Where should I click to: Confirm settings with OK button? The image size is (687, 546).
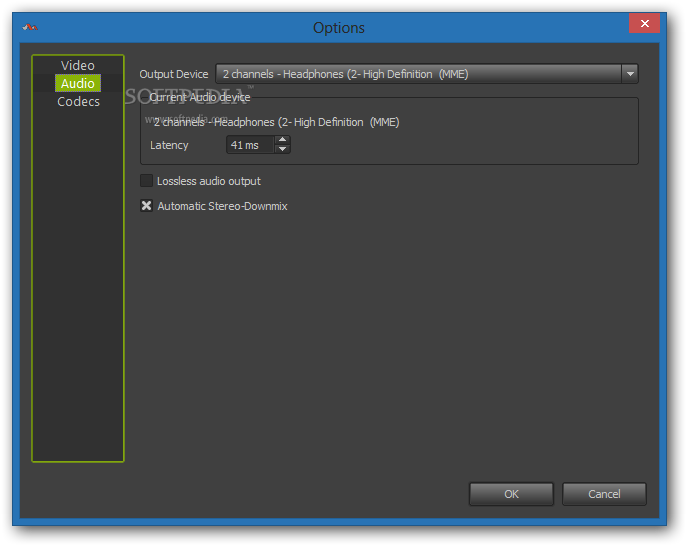tap(511, 494)
